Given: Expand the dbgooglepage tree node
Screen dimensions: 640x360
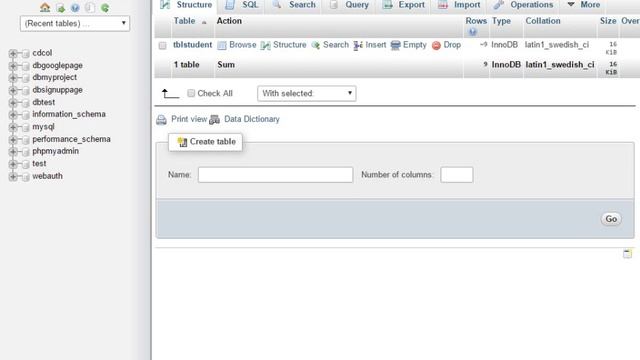Looking at the screenshot, I should click(x=13, y=66).
